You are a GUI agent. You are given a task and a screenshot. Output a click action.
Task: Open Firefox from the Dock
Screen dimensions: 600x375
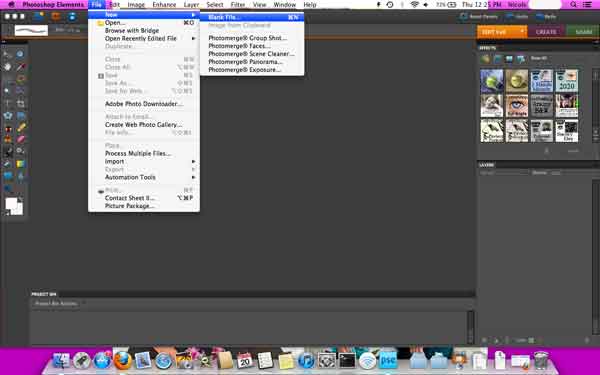[122, 360]
